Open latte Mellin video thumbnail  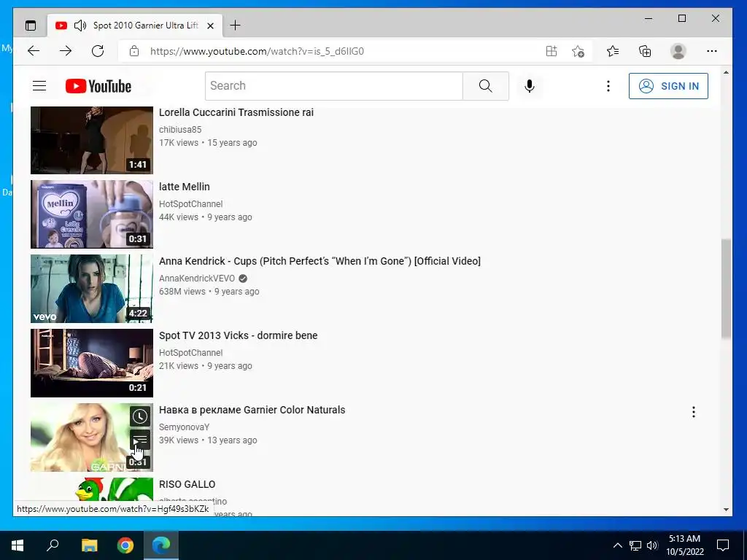pos(92,214)
